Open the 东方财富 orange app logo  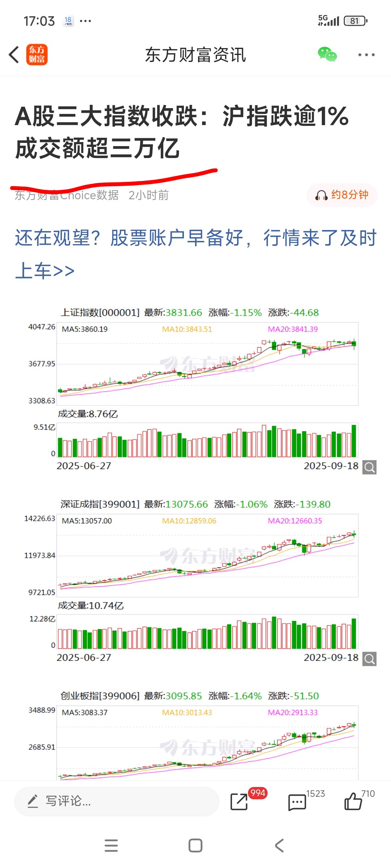tap(37, 55)
